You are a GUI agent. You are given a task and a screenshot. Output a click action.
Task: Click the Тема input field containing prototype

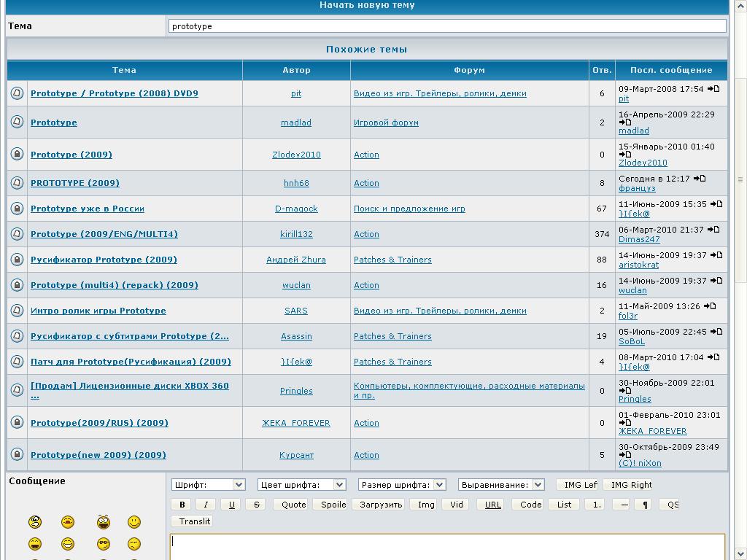click(x=447, y=26)
